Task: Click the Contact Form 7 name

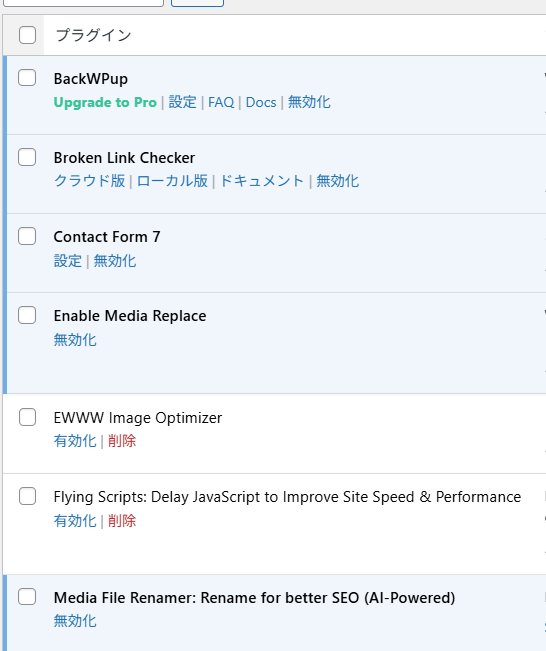Action: (107, 237)
